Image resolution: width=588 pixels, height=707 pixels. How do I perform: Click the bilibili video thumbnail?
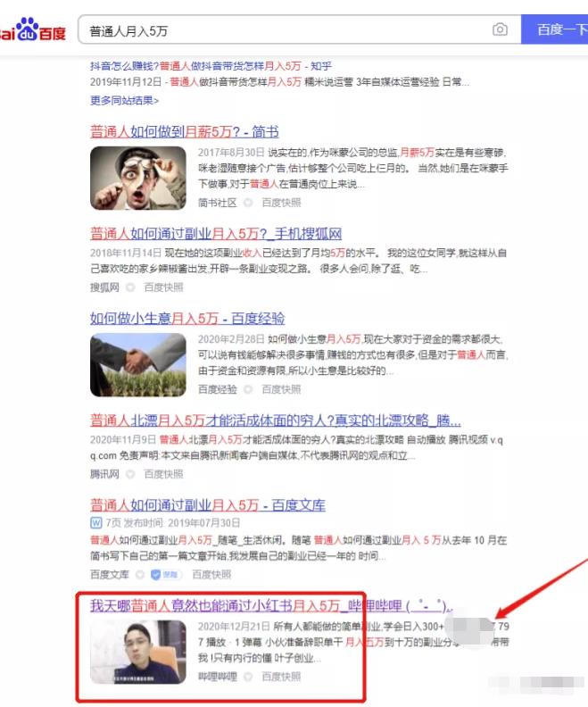(x=138, y=652)
